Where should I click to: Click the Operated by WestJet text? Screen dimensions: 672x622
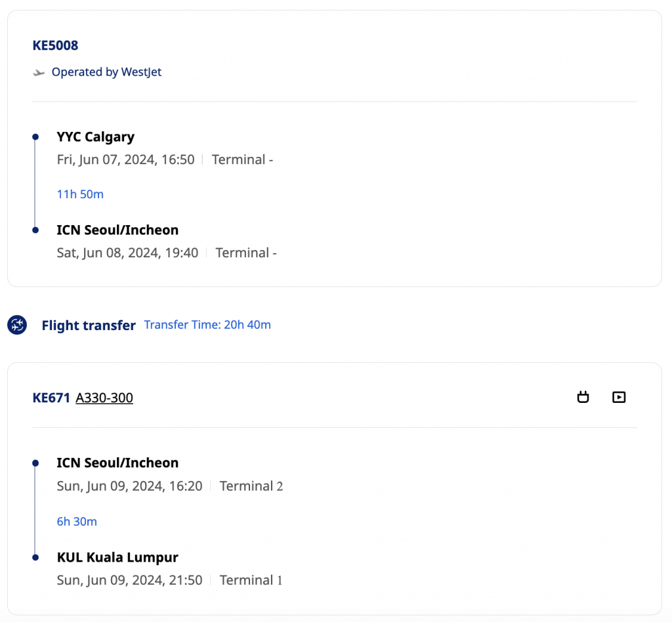pos(106,72)
